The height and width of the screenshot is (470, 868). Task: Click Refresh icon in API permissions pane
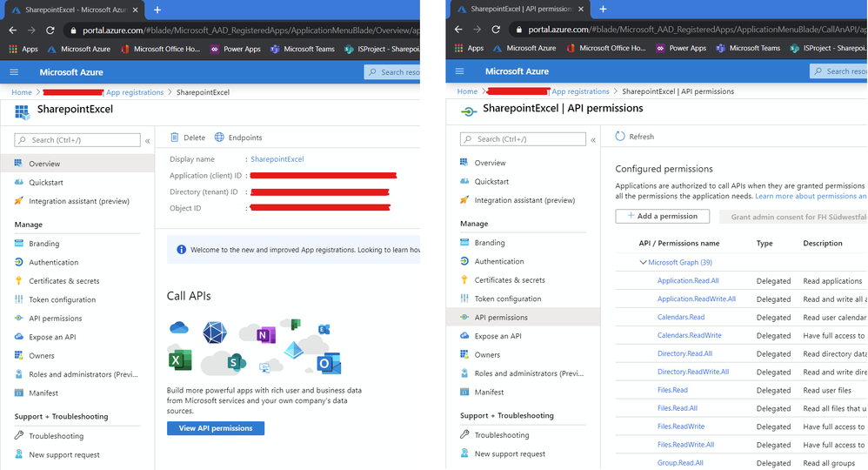point(620,136)
